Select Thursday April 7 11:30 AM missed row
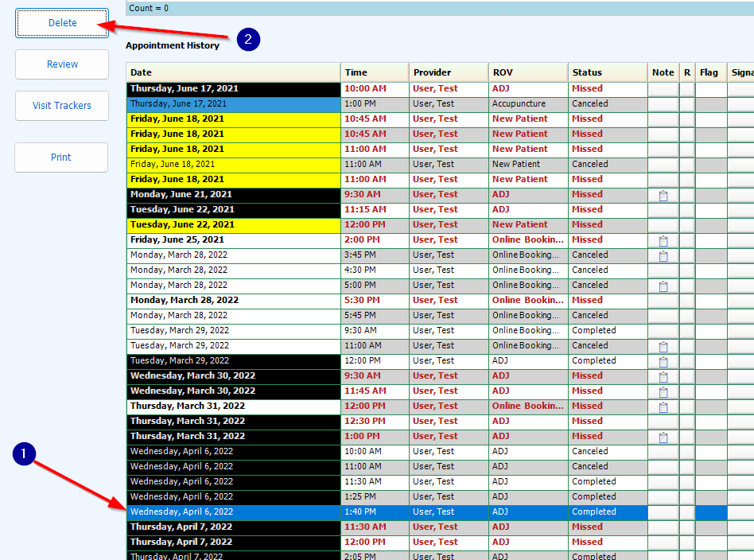 pyautogui.click(x=440, y=527)
